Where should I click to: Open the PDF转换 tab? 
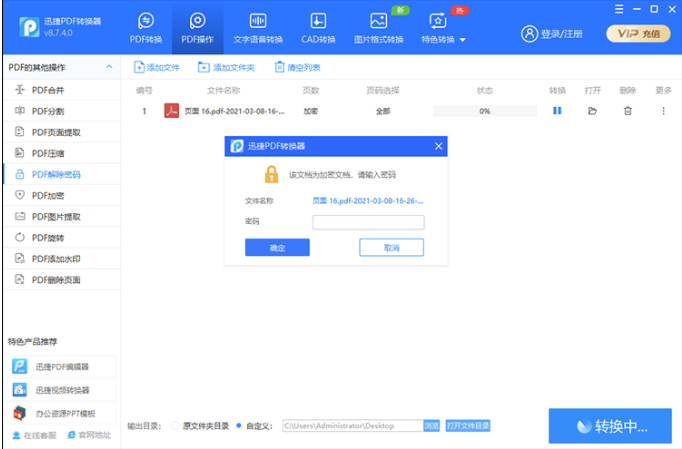146,28
